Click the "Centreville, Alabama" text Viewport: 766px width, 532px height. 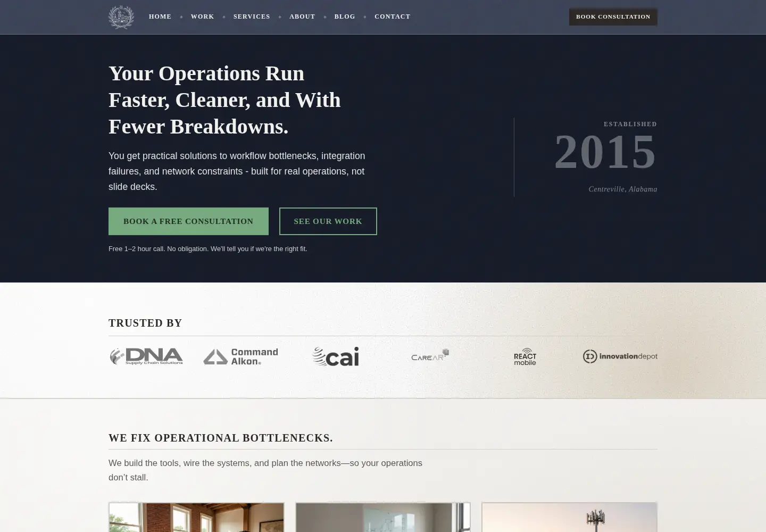click(623, 189)
